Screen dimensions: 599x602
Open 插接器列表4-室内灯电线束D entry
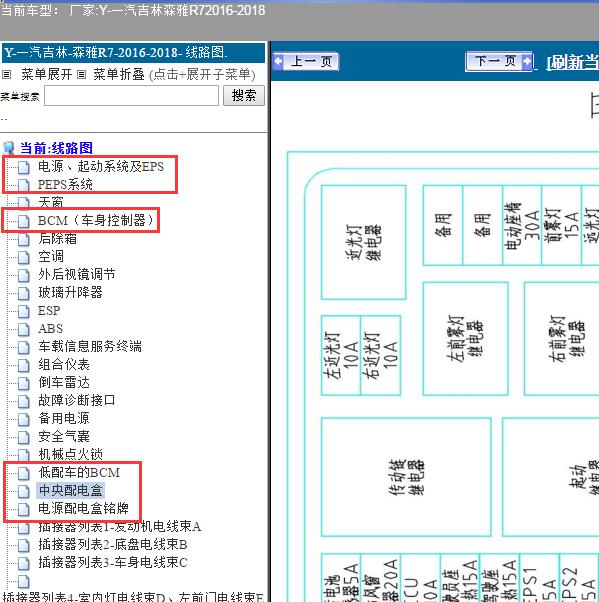click(133, 597)
